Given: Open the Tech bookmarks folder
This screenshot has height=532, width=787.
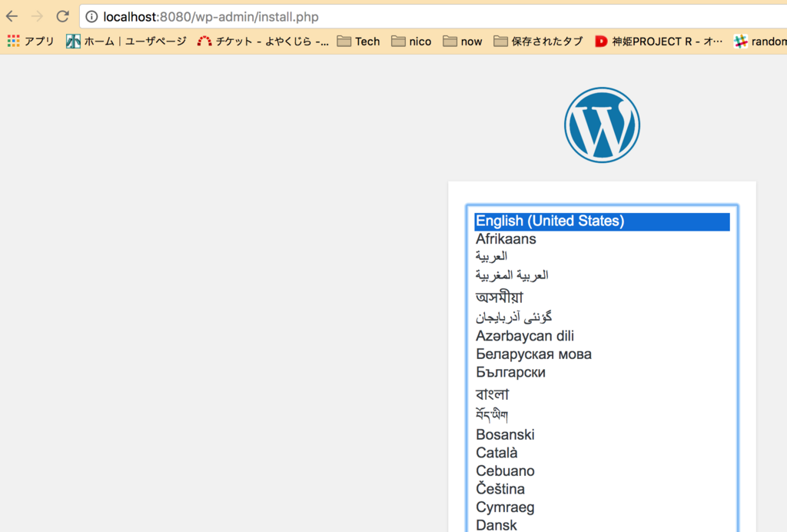Looking at the screenshot, I should point(358,42).
